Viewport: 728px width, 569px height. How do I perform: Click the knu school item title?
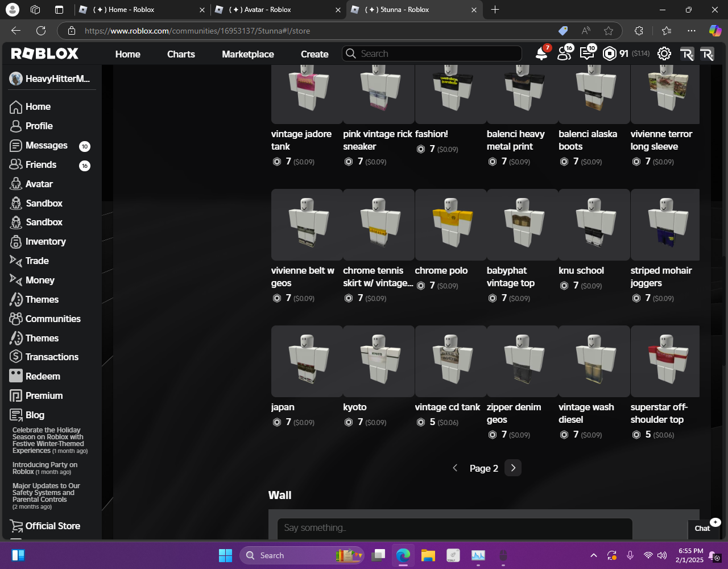[581, 270]
